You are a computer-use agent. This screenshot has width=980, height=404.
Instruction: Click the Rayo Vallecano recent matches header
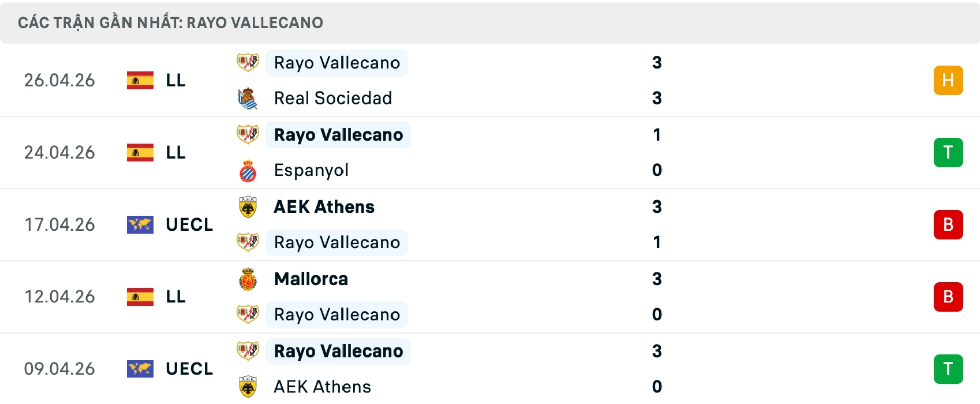(170, 22)
